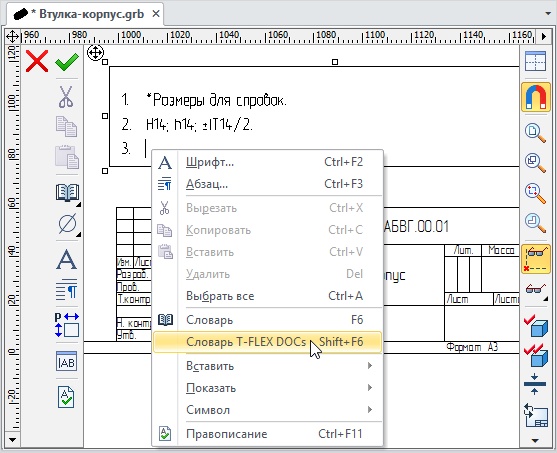Open paragraph settings icon in left toolbar

click(66, 289)
